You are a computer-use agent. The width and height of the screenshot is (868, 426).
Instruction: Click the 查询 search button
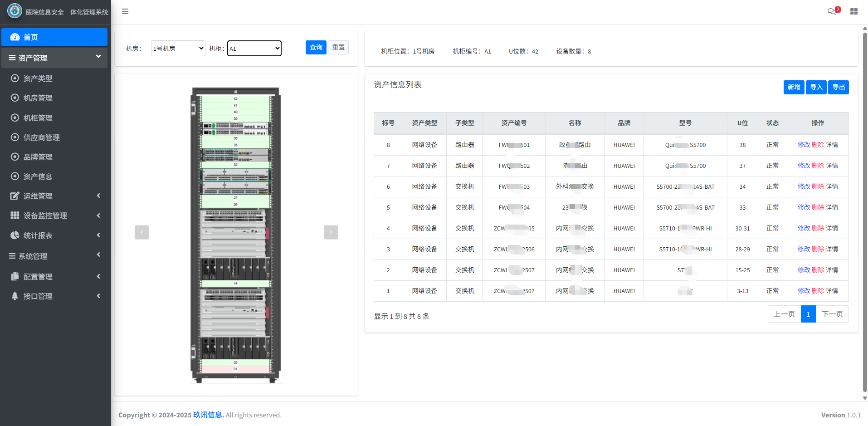click(316, 47)
